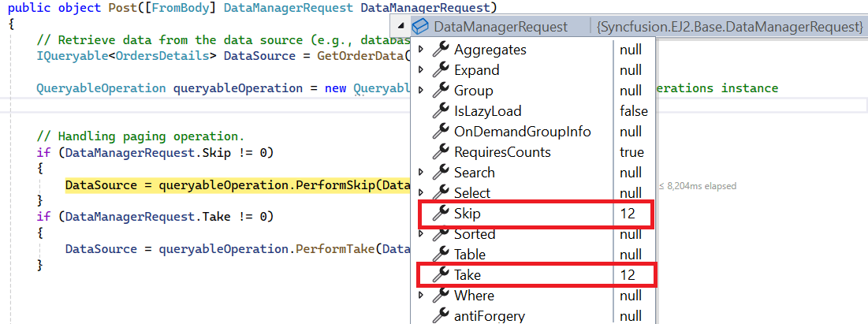The height and width of the screenshot is (324, 868).
Task: Expand the Search property arrow
Action: [x=420, y=173]
